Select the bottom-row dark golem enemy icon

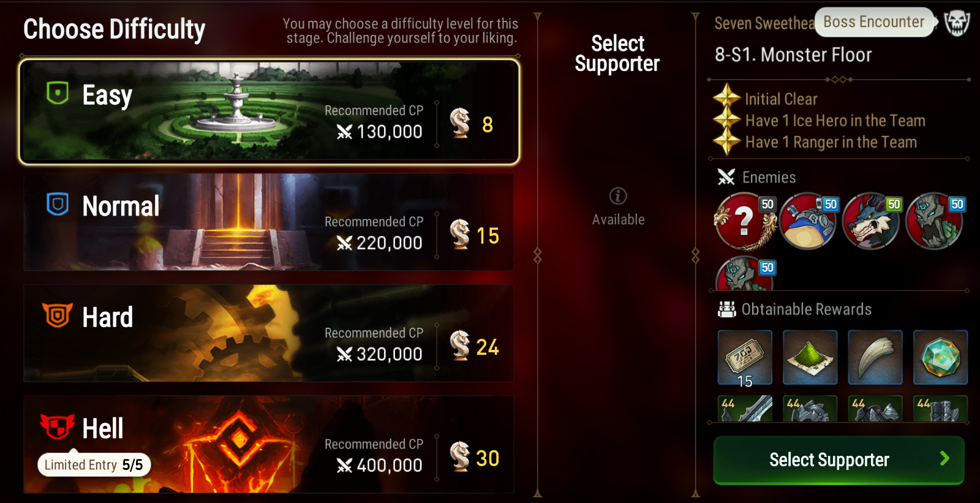pyautogui.click(x=745, y=274)
